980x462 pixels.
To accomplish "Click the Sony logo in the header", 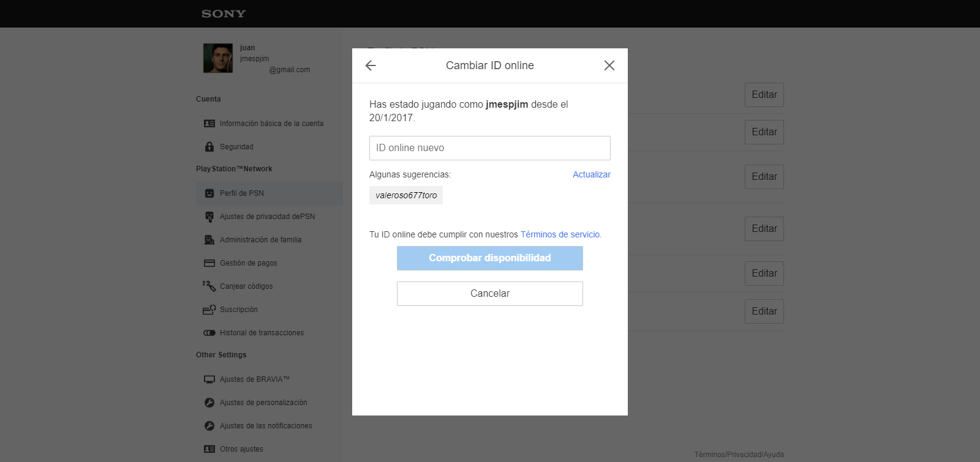I will click(224, 13).
